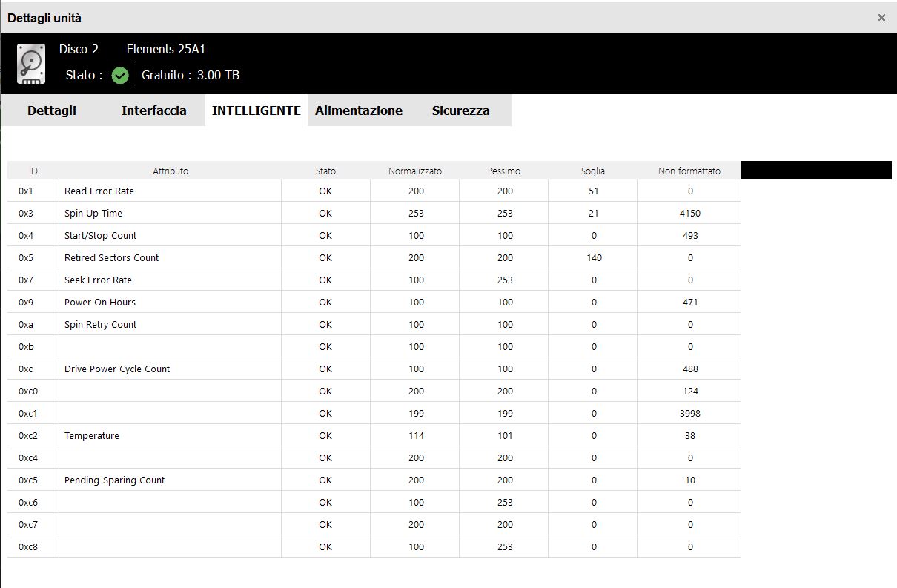The image size is (897, 588).
Task: Click the green status checkmark icon
Action: coord(120,75)
